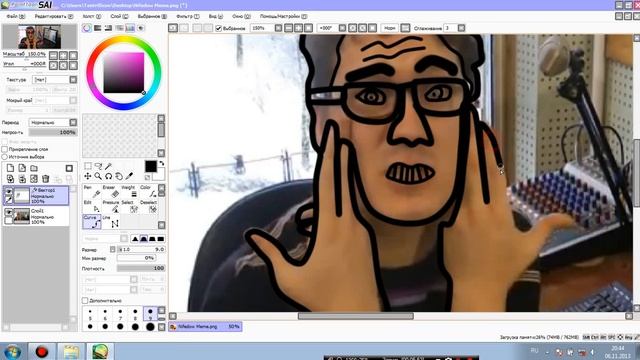
Task: Select the move layer tool
Action: click(x=88, y=176)
